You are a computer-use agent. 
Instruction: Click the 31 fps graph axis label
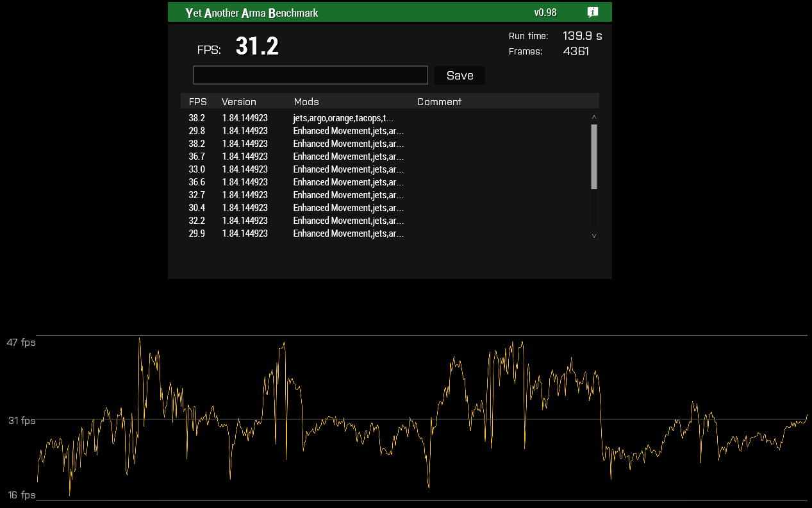pyautogui.click(x=22, y=421)
